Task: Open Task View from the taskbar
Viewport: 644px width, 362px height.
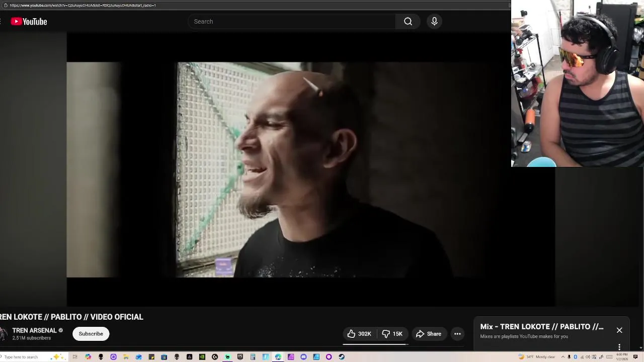Action: pos(75,357)
